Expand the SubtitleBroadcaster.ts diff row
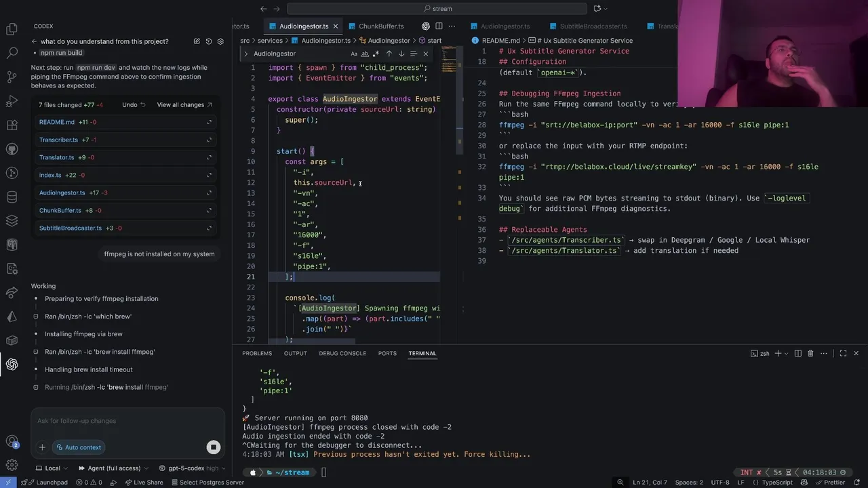The width and height of the screenshot is (868, 488). click(209, 228)
